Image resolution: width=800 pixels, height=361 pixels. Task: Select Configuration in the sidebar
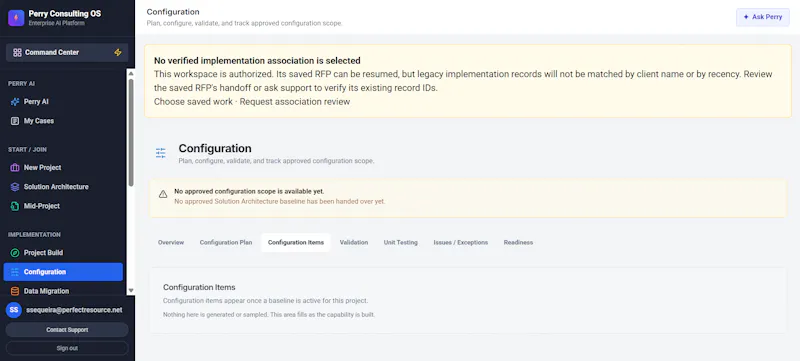point(63,272)
